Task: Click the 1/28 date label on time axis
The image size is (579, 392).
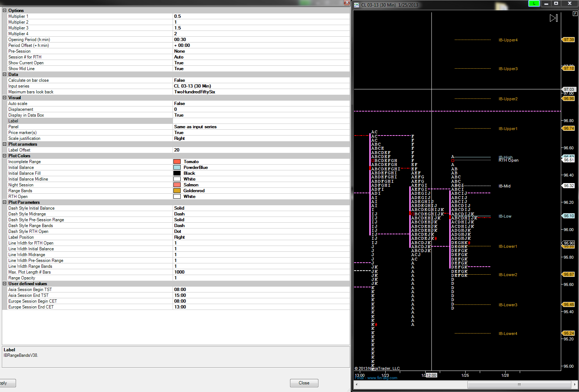Action: point(505,375)
